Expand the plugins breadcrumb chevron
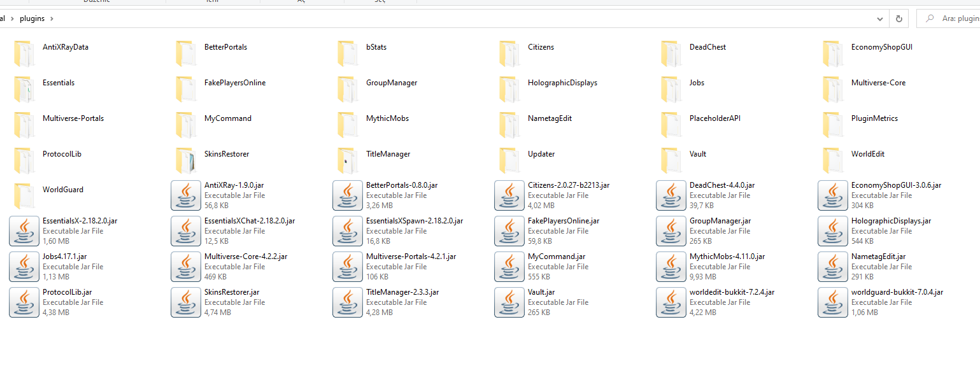The width and height of the screenshot is (980, 373). pyautogui.click(x=52, y=18)
